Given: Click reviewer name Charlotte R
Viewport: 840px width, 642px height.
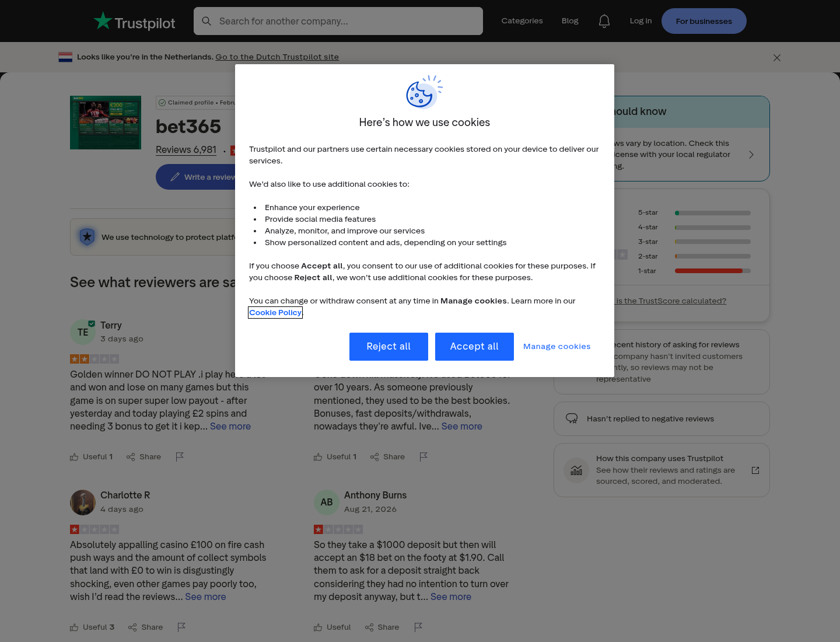Looking at the screenshot, I should (125, 496).
